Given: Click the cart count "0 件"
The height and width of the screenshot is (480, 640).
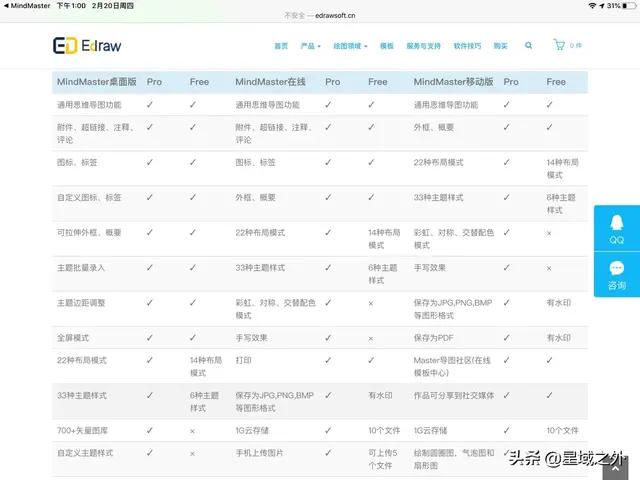Looking at the screenshot, I should pyautogui.click(x=576, y=45).
